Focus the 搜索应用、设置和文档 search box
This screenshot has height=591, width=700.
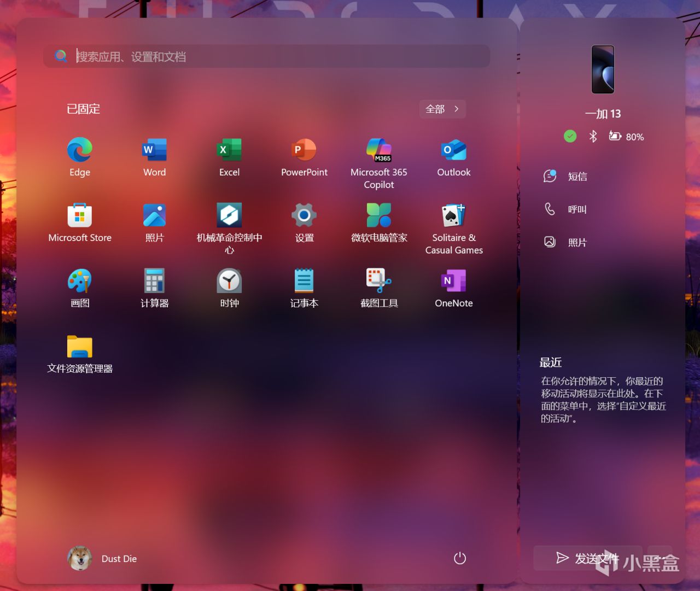tap(266, 56)
